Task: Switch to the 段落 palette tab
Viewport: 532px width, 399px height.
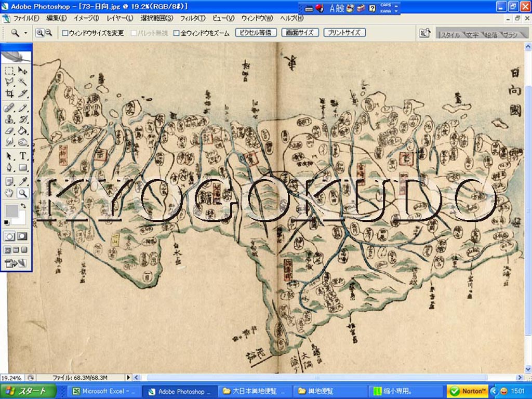Action: (491, 35)
